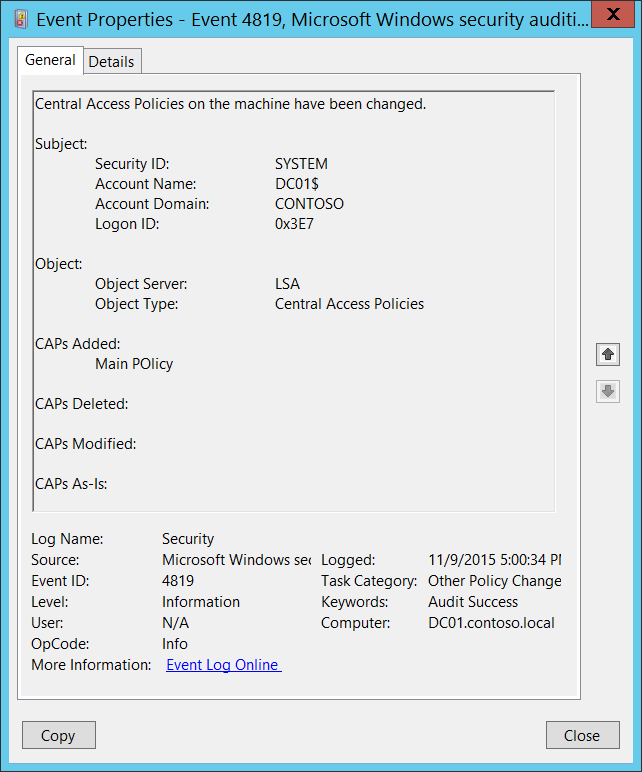Click the Account Domain value CONTOSO

click(x=309, y=204)
